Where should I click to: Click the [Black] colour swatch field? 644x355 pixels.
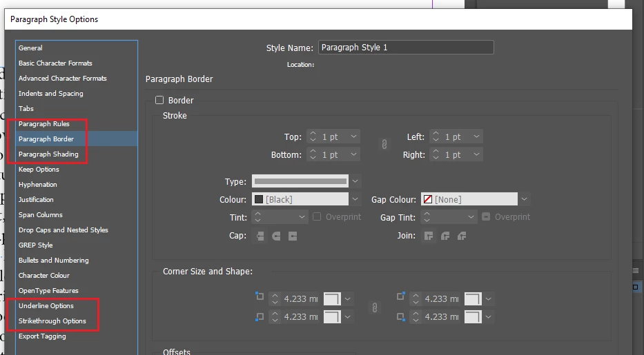point(300,199)
